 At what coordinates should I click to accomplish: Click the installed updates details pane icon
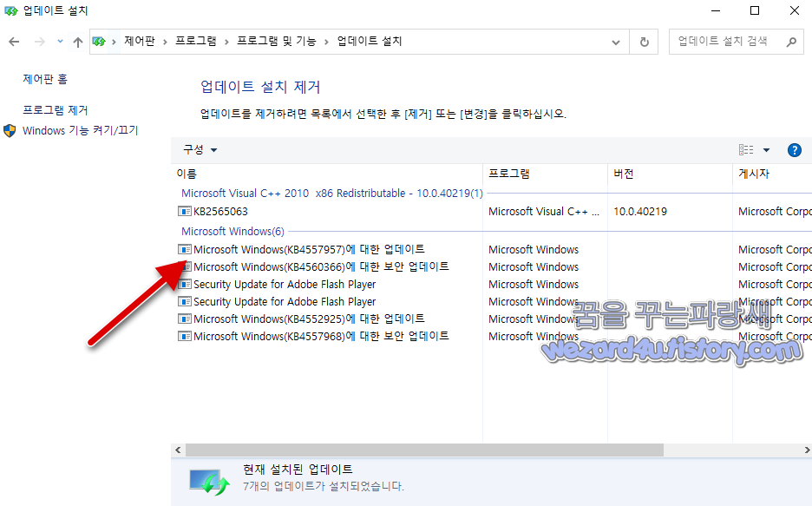[x=209, y=483]
